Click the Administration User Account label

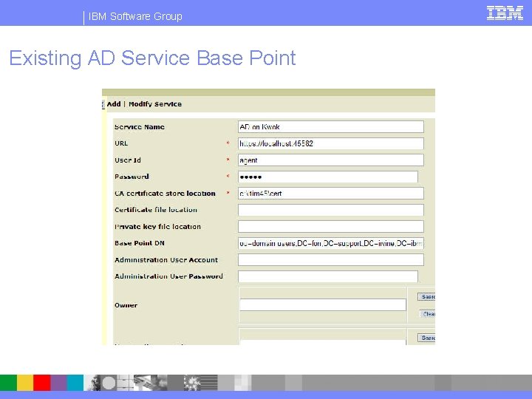pos(166,260)
